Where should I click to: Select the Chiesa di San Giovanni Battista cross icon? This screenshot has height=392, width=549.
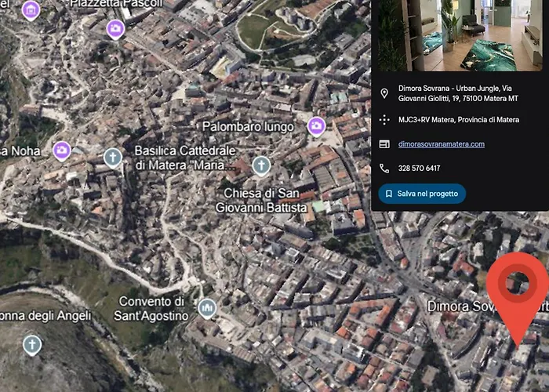[261, 165]
